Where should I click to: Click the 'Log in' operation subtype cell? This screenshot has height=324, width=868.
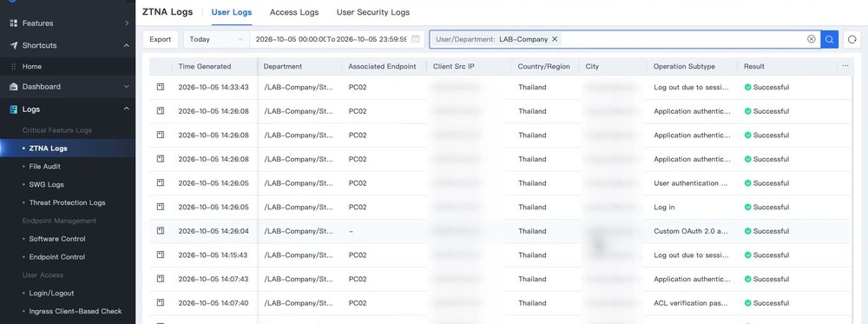[664, 207]
